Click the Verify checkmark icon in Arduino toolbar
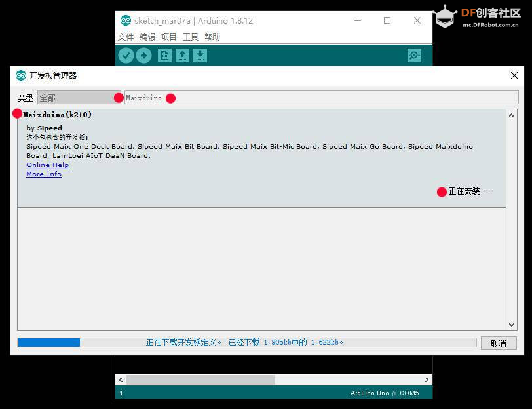Image resolution: width=532 pixels, height=409 pixels. pos(126,55)
